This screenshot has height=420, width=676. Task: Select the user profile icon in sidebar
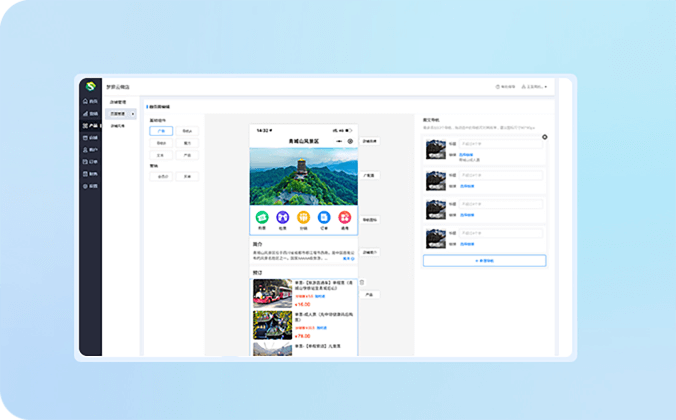tap(90, 149)
